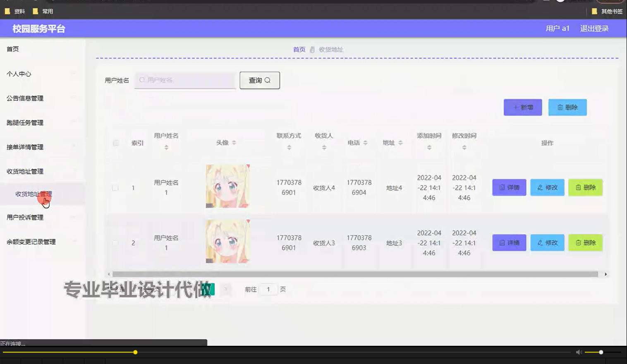627x364 pixels.
Task: Click 校园服务平台 title
Action: click(x=39, y=29)
